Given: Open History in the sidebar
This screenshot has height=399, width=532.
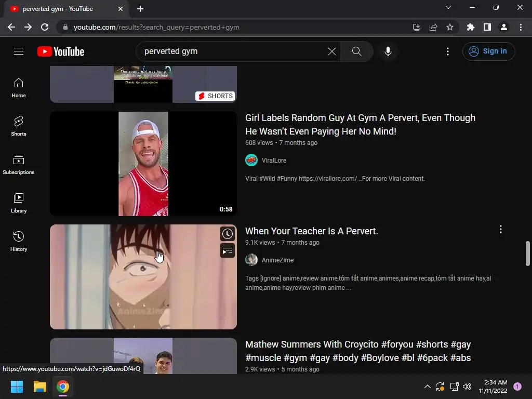Looking at the screenshot, I should pos(19,241).
